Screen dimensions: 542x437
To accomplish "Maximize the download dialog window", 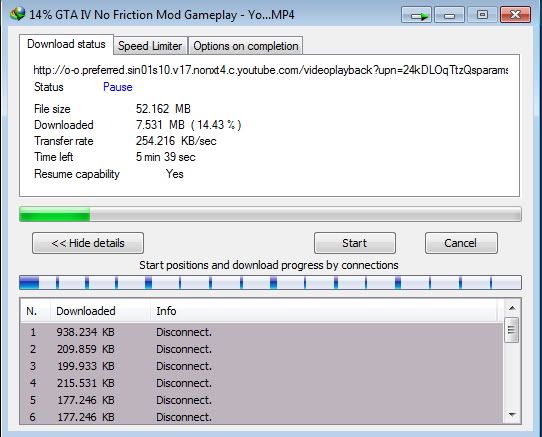I will [x=482, y=15].
